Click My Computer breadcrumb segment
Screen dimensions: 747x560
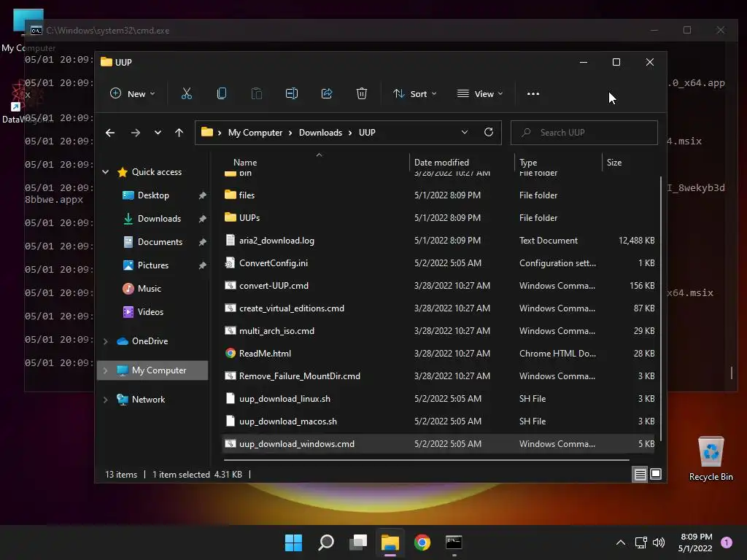click(255, 133)
